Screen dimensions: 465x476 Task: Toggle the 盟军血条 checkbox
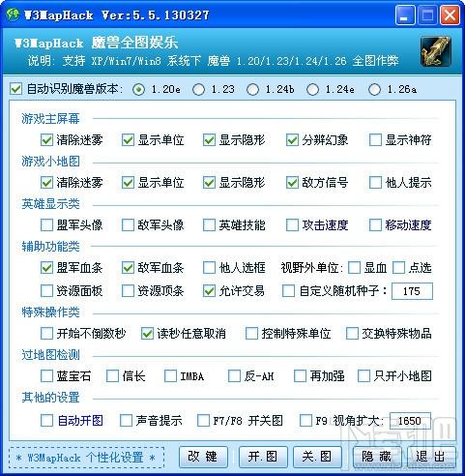tap(46, 268)
